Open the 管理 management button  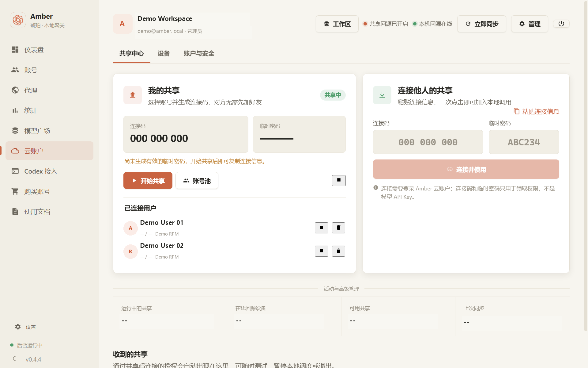coord(530,24)
